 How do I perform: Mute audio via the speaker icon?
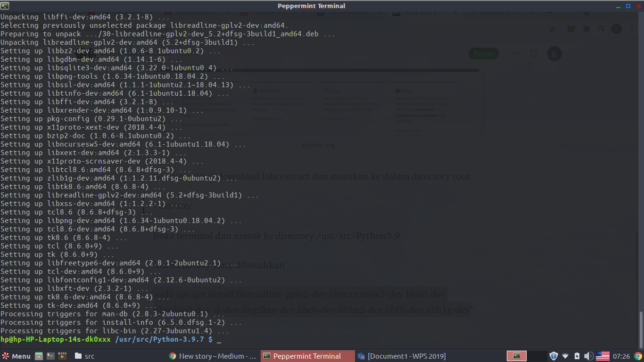point(588,356)
